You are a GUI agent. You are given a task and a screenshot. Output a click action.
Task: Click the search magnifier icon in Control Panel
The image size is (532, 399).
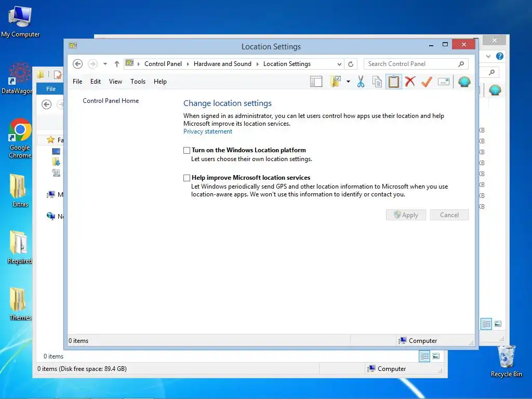pyautogui.click(x=461, y=64)
